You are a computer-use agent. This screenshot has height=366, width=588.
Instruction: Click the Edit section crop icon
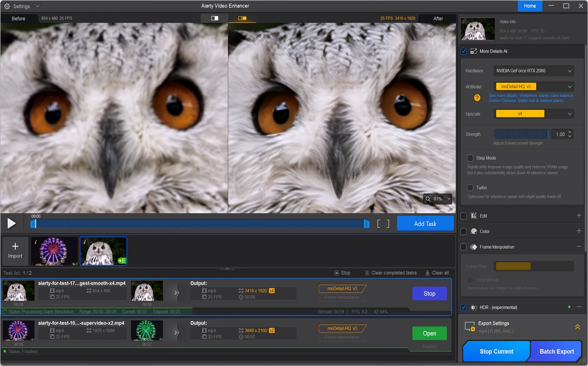tap(474, 216)
